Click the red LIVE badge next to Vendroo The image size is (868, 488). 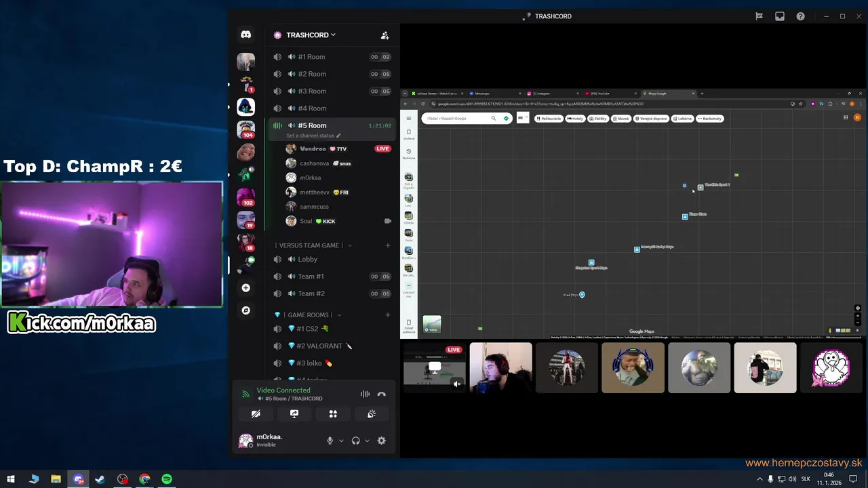tap(382, 148)
